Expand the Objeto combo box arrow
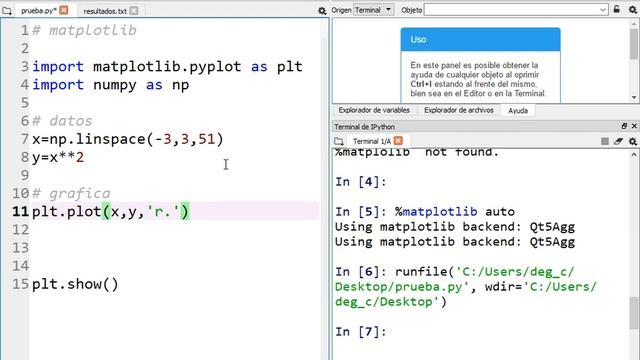 tap(603, 10)
